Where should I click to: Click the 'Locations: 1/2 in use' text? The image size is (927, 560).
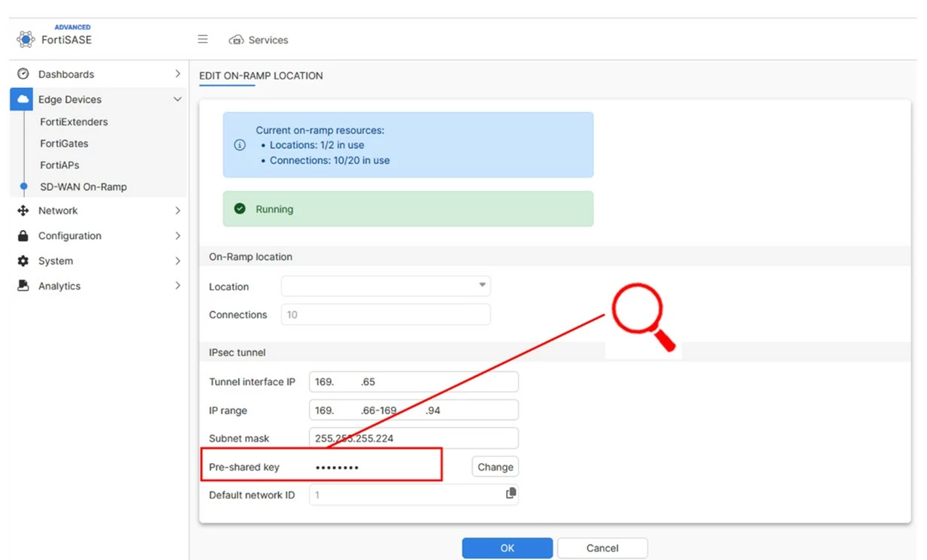[x=317, y=145]
